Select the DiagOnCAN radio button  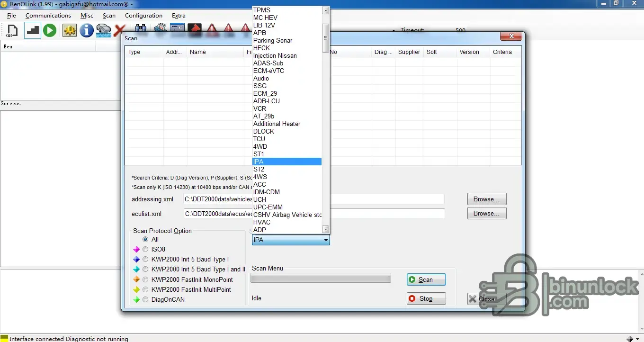click(x=146, y=299)
